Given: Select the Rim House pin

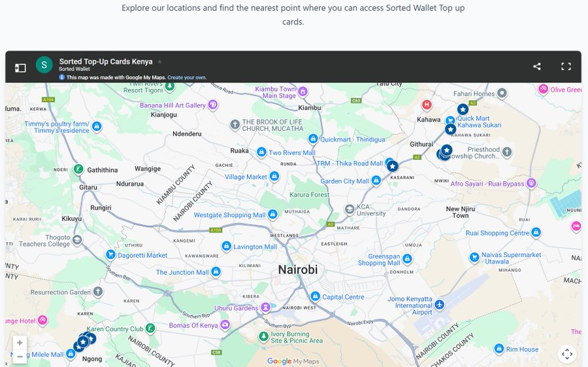Looking at the screenshot, I should pyautogui.click(x=498, y=349).
